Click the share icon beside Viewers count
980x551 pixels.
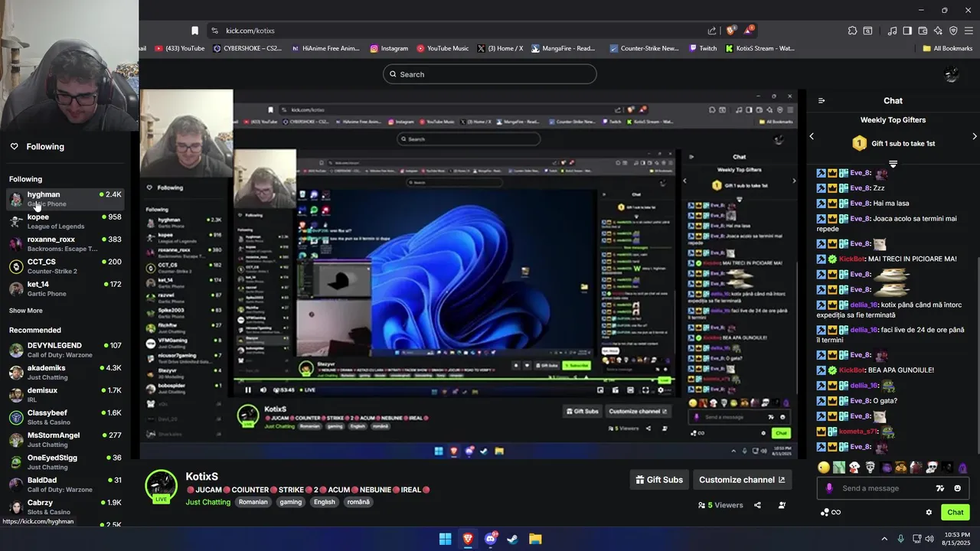click(757, 505)
